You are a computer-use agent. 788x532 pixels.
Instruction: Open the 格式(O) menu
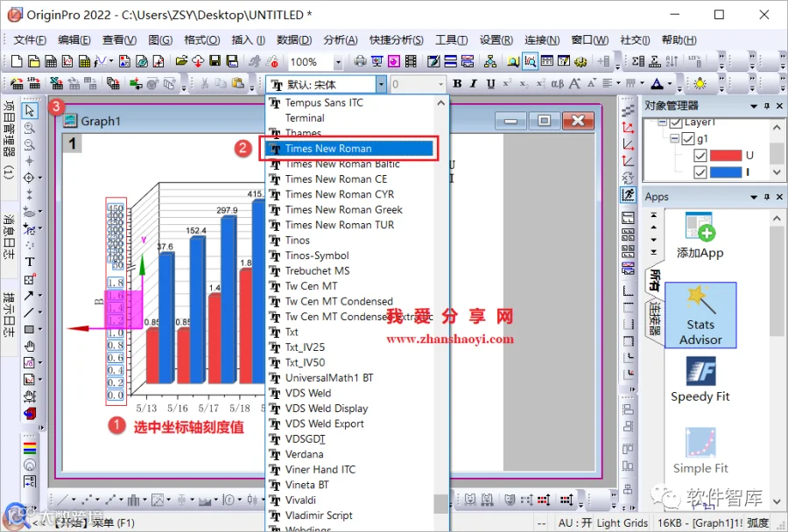202,39
